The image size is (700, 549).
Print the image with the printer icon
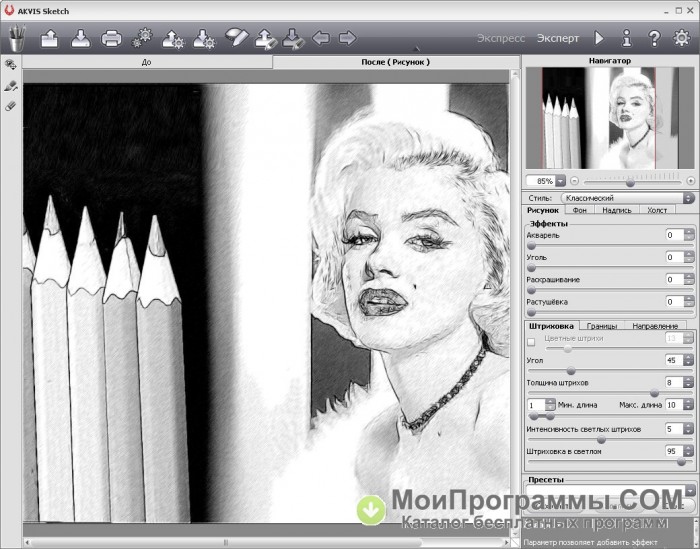(111, 39)
